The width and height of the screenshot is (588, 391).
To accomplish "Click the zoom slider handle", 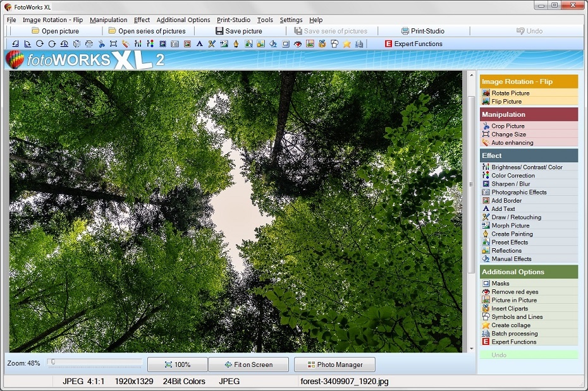I will (x=53, y=362).
